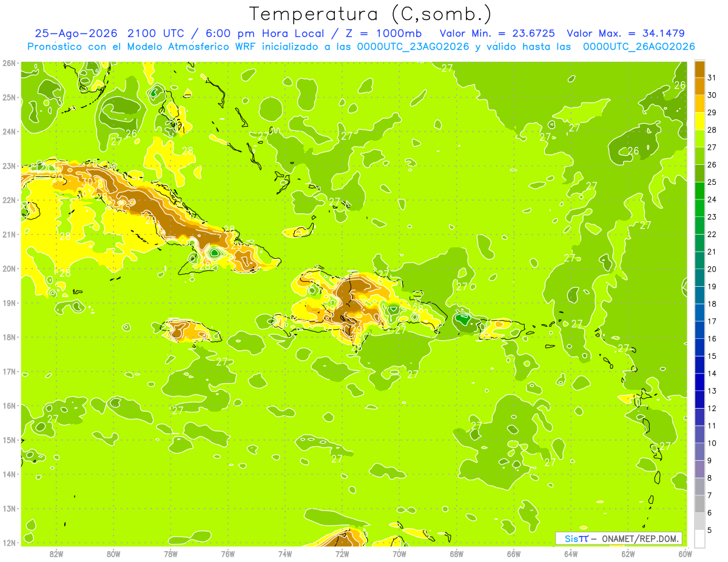Select the blue legend swatch between 15 and 16
The image size is (728, 562).
point(700,348)
